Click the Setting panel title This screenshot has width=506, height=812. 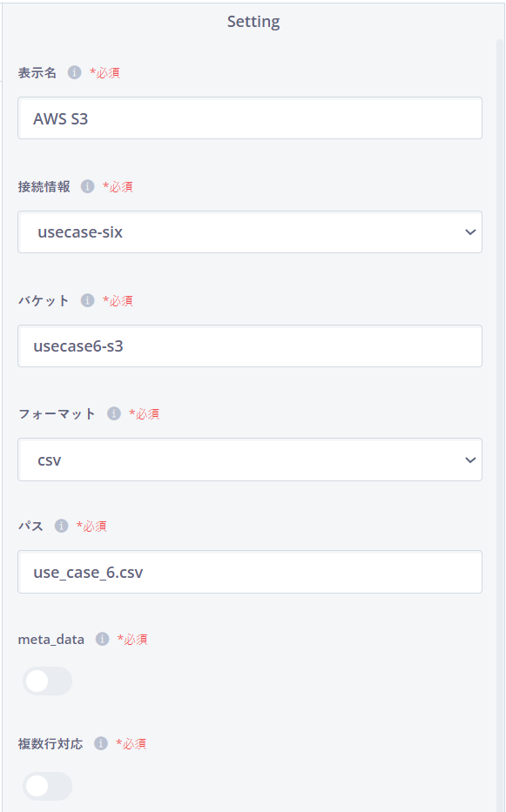point(253,22)
